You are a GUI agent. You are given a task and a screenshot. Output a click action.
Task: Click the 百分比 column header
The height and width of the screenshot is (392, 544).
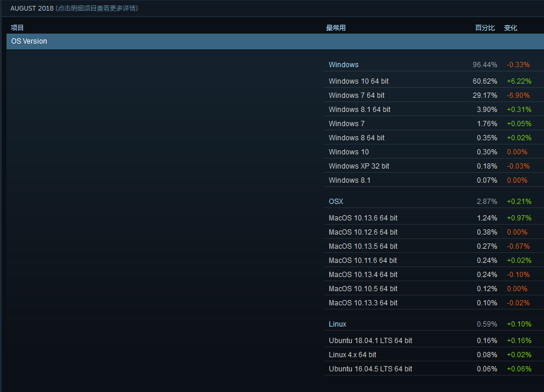(x=485, y=28)
